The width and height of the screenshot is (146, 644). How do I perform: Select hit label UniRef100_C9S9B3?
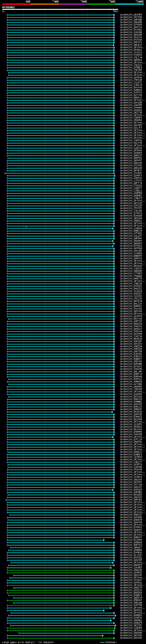(131, 568)
